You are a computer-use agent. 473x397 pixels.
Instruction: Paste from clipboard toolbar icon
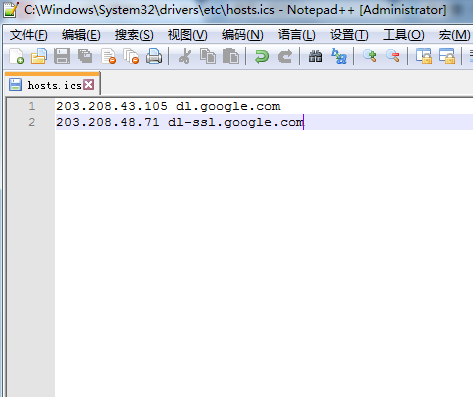coord(231,56)
